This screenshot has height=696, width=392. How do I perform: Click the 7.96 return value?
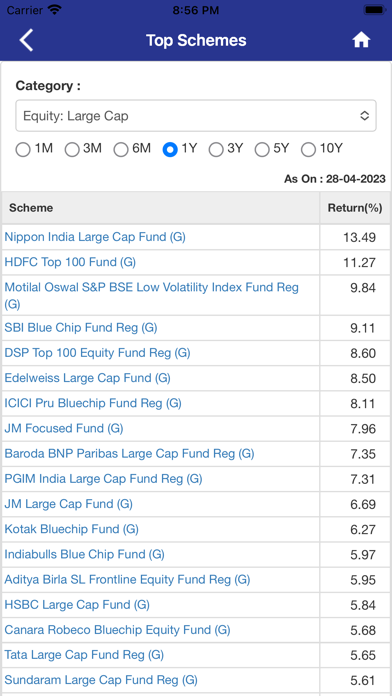pos(363,429)
